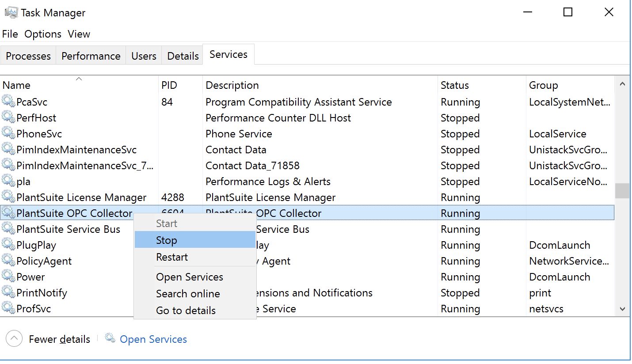Viewport: 632px width, 364px height.
Task: Choose Stop from the context menu
Action: (x=167, y=240)
